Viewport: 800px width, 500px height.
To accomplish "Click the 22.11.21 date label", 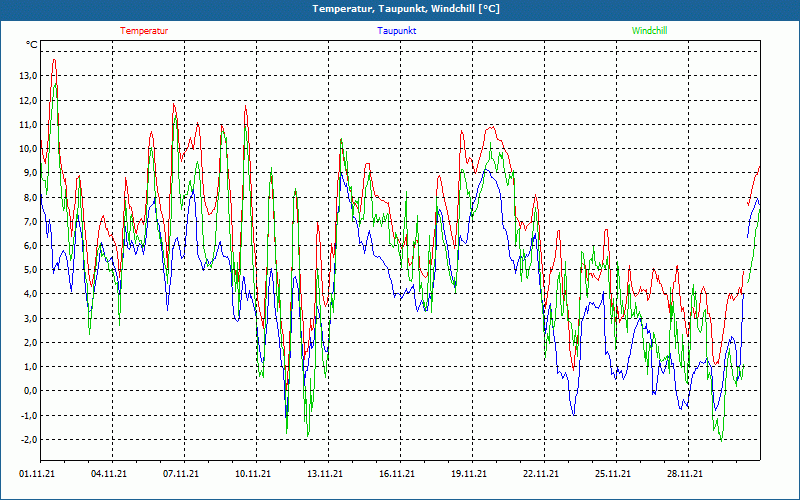I will (541, 474).
